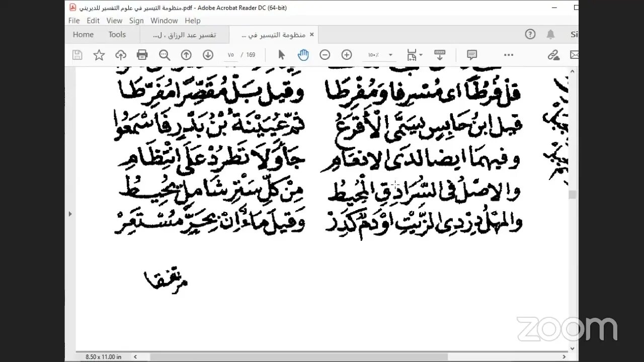
Task: Open the Sign menu
Action: pos(136,21)
